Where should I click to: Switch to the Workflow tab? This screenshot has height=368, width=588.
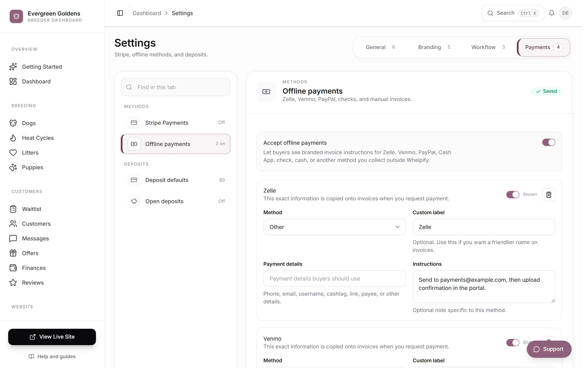click(x=488, y=47)
